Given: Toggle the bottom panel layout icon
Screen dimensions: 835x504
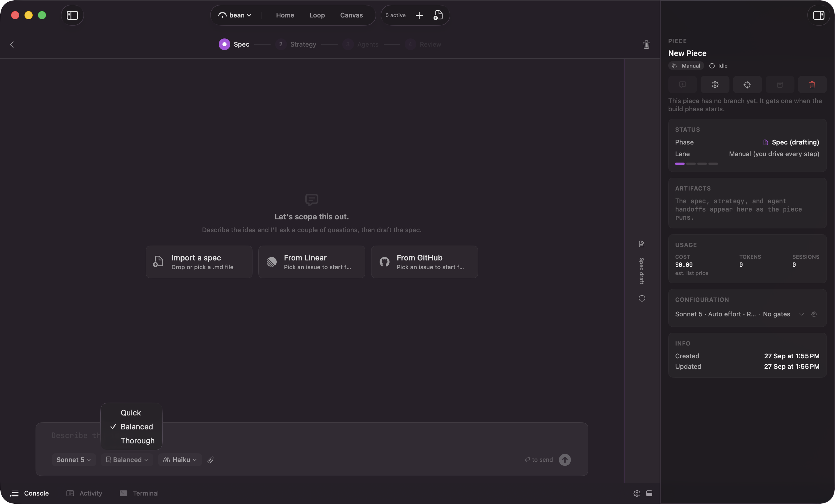Looking at the screenshot, I should coord(649,493).
